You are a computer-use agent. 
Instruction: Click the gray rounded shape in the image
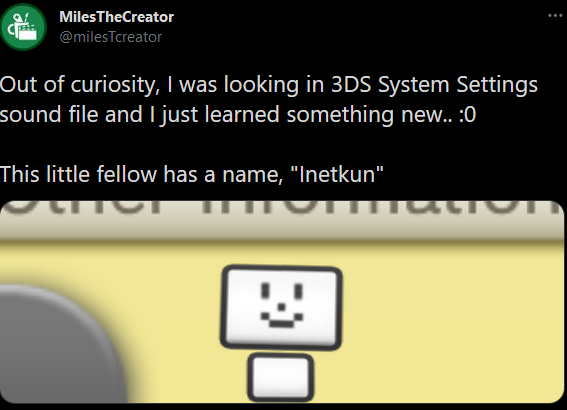(x=61, y=343)
